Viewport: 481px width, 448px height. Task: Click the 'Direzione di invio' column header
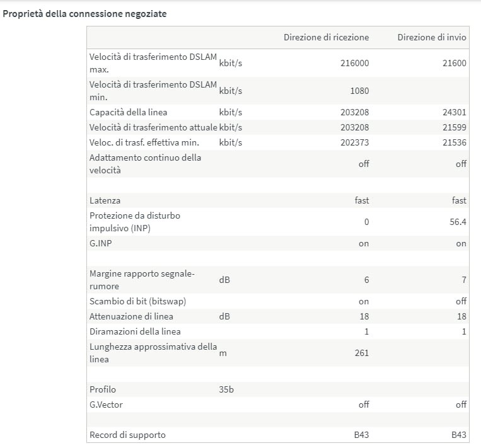coord(432,37)
